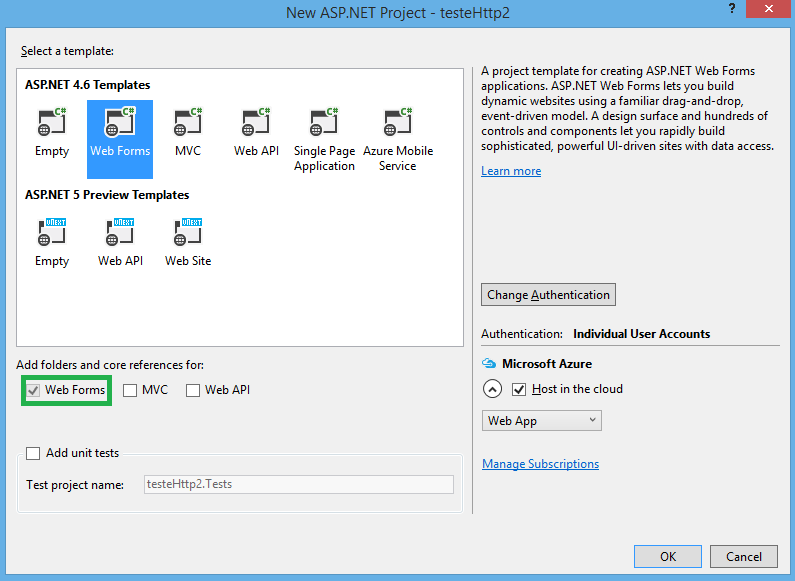The height and width of the screenshot is (581, 795).
Task: Collapse the Microsoft Azure section chevron
Action: tap(492, 389)
